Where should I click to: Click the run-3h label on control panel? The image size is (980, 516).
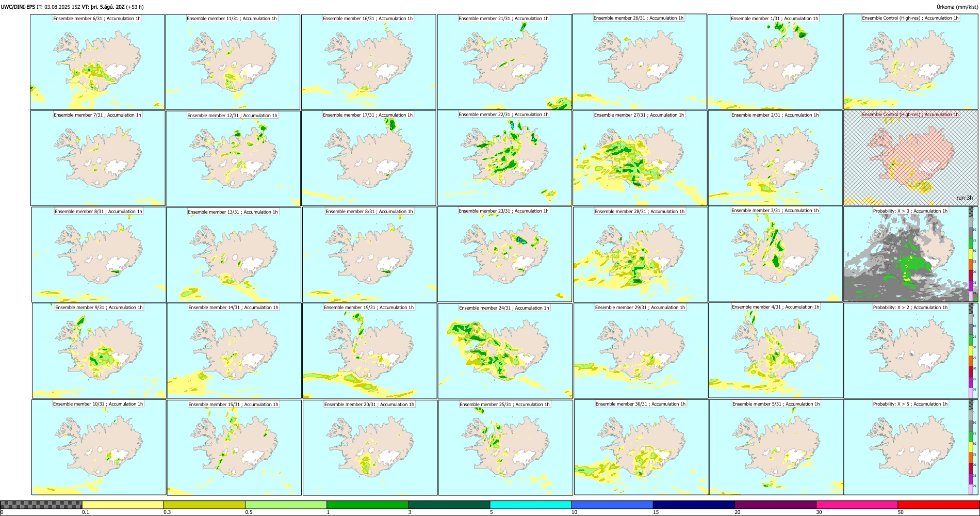point(965,198)
